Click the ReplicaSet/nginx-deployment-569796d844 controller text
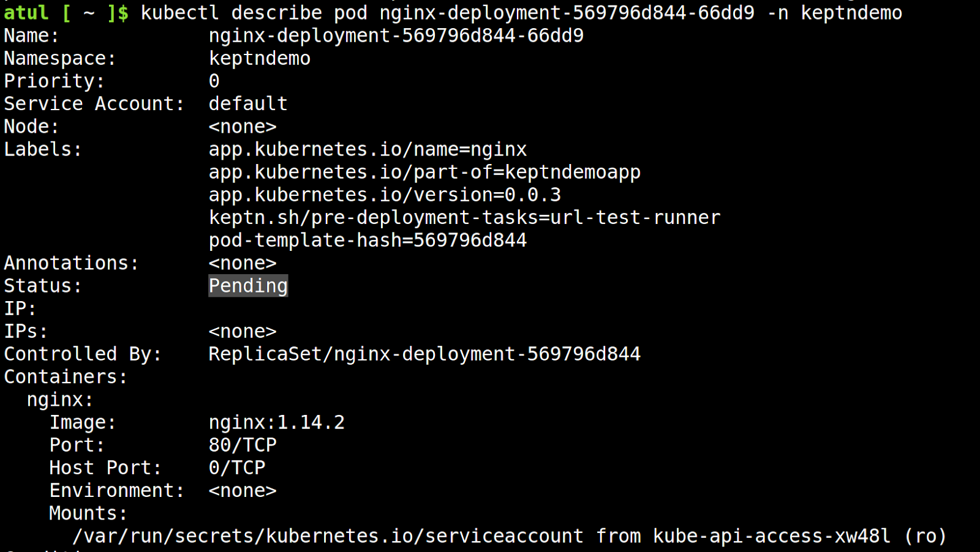 pos(424,354)
